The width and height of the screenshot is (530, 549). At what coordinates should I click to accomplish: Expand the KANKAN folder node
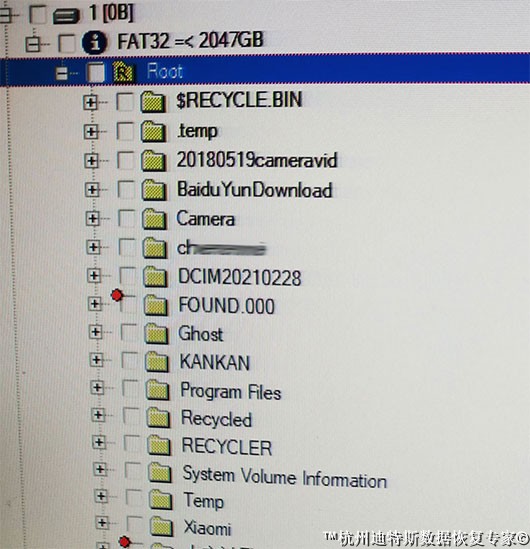96,360
